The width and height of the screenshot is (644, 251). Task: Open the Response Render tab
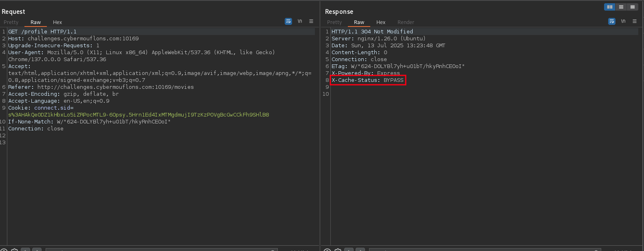click(406, 22)
